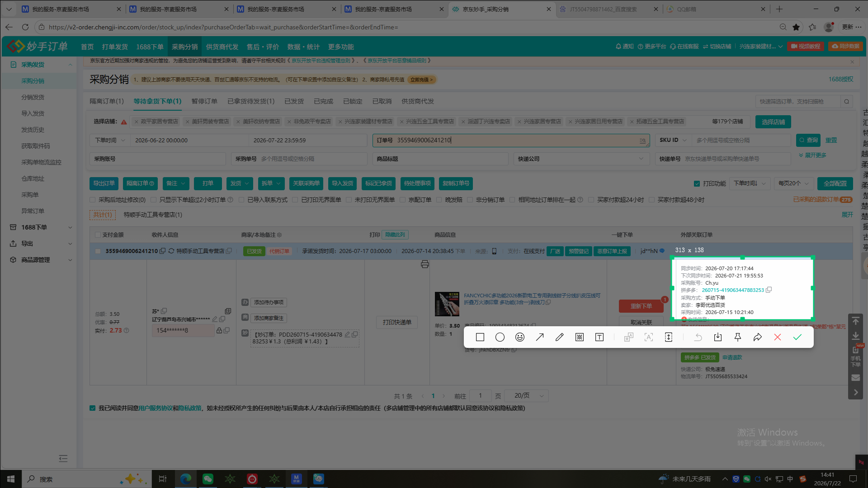
Task: Open the 拆单 dropdown button
Action: [x=271, y=183]
